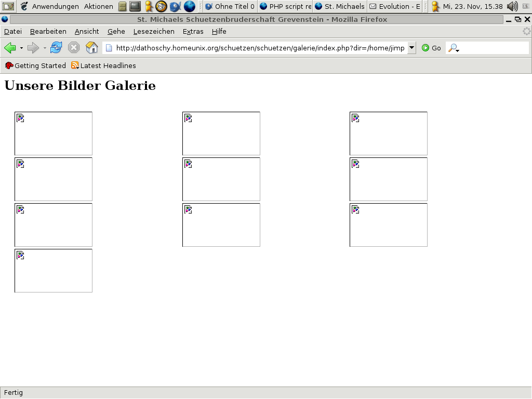Viewport: 532px width, 399px height.
Task: Click the green Back arrow button
Action: [10, 48]
